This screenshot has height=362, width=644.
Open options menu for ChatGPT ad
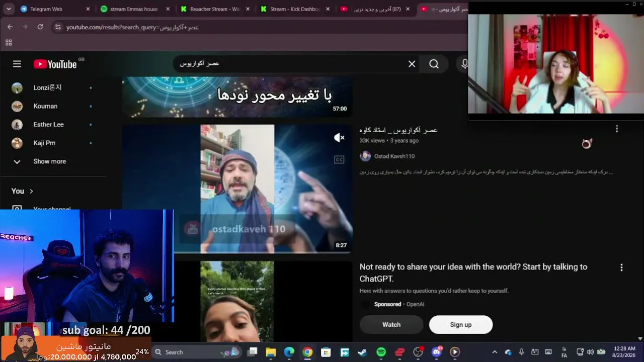click(x=621, y=267)
